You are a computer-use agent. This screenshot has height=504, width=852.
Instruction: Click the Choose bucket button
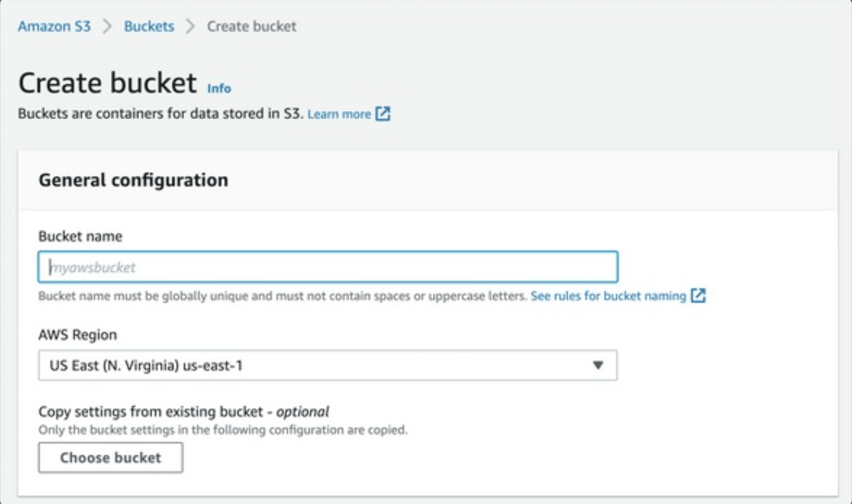click(x=111, y=457)
